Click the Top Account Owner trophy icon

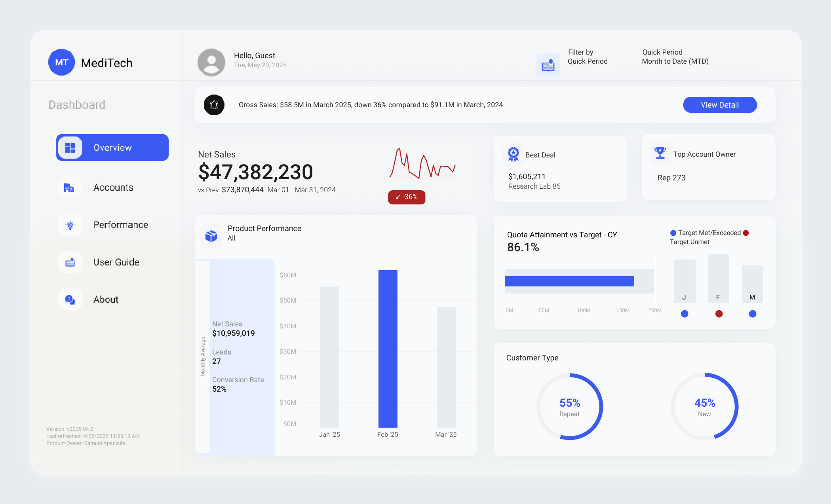pos(660,153)
